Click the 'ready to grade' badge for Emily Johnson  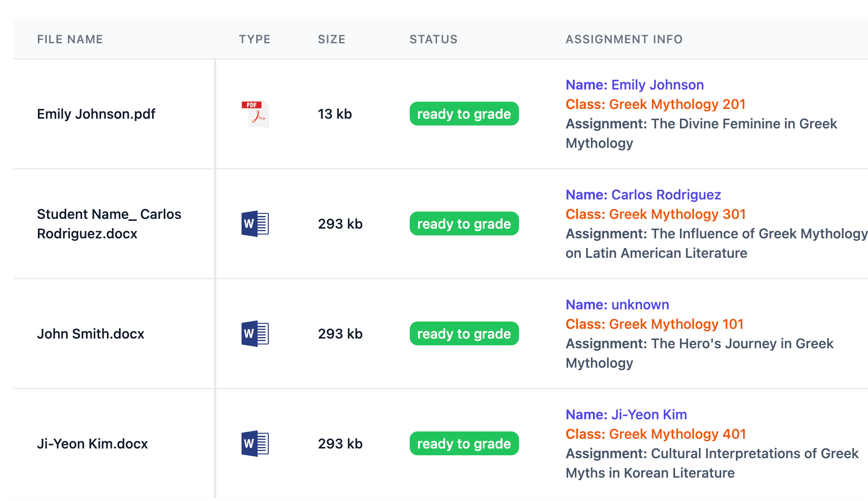click(x=464, y=114)
